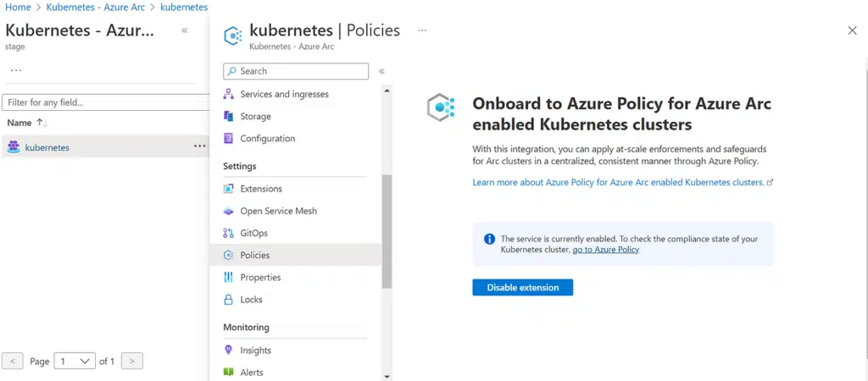
Task: Click the search magnifier icon
Action: 232,71
